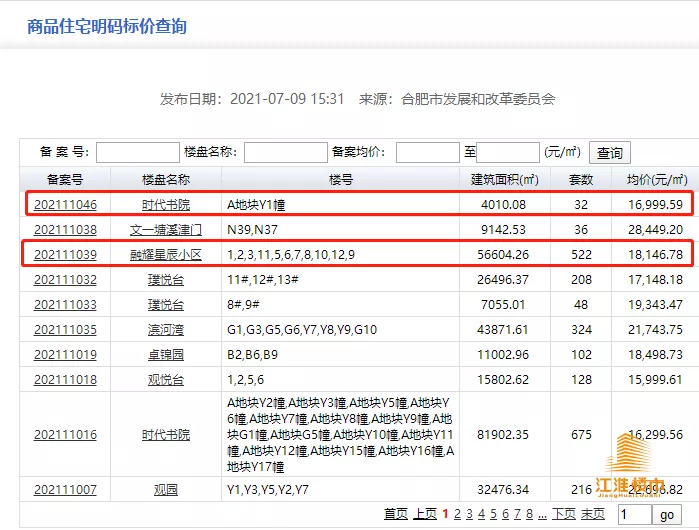Click the 楼号 column header

pos(341,180)
